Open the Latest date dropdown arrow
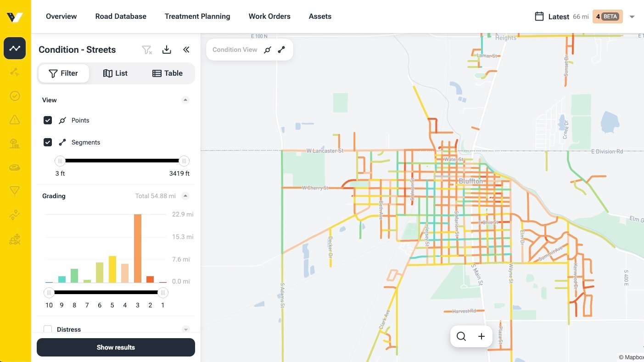 click(x=632, y=17)
